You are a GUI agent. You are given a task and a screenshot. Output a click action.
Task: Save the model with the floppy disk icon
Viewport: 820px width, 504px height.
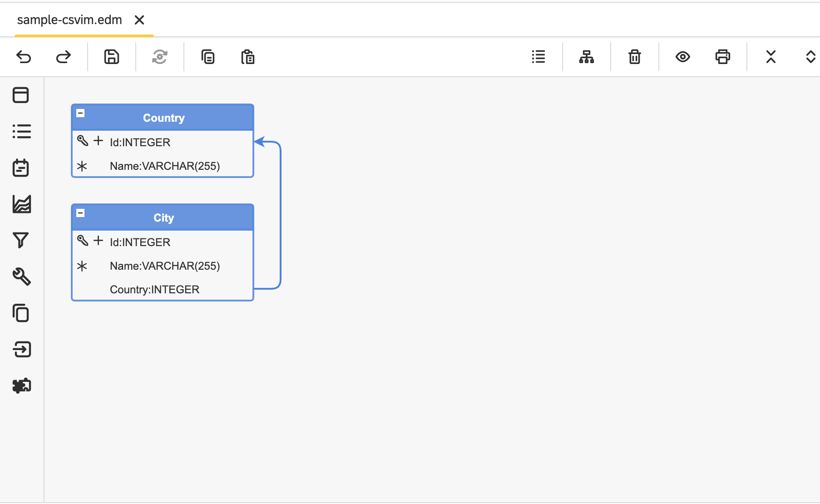point(112,57)
